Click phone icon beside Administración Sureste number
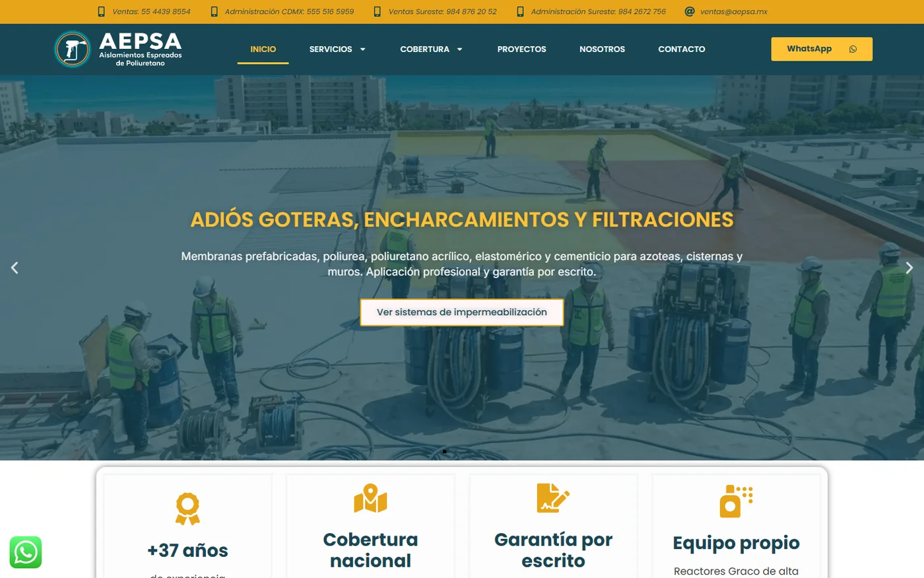This screenshot has height=578, width=924. [520, 11]
